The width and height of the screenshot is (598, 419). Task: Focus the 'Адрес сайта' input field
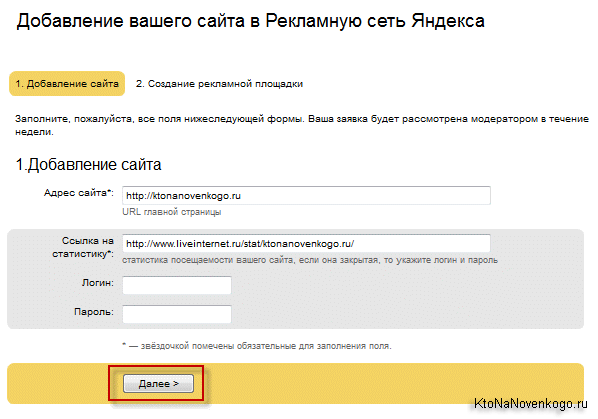(x=306, y=196)
